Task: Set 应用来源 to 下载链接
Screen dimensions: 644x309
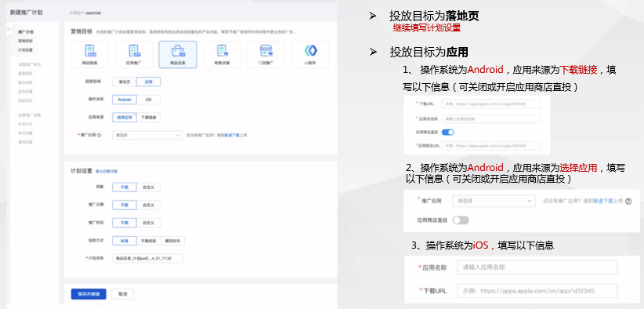Action: pos(148,118)
